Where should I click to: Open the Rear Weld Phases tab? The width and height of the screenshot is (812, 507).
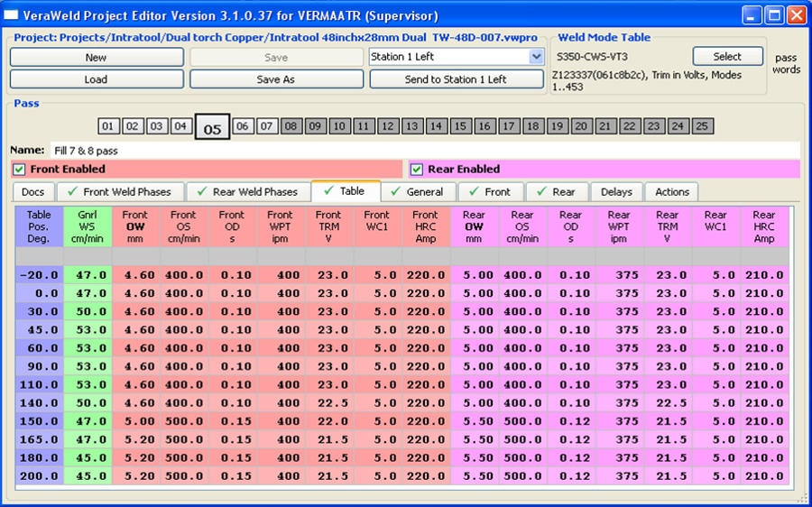(x=249, y=191)
